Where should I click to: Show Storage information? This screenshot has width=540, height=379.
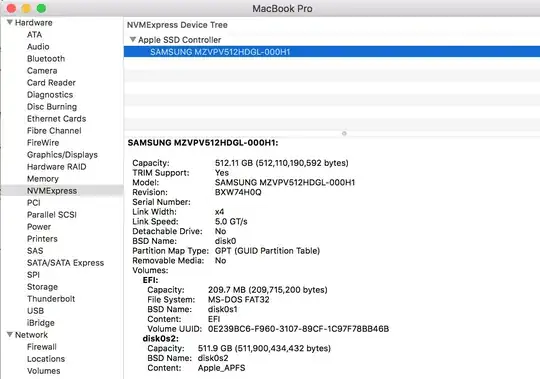tap(42, 287)
